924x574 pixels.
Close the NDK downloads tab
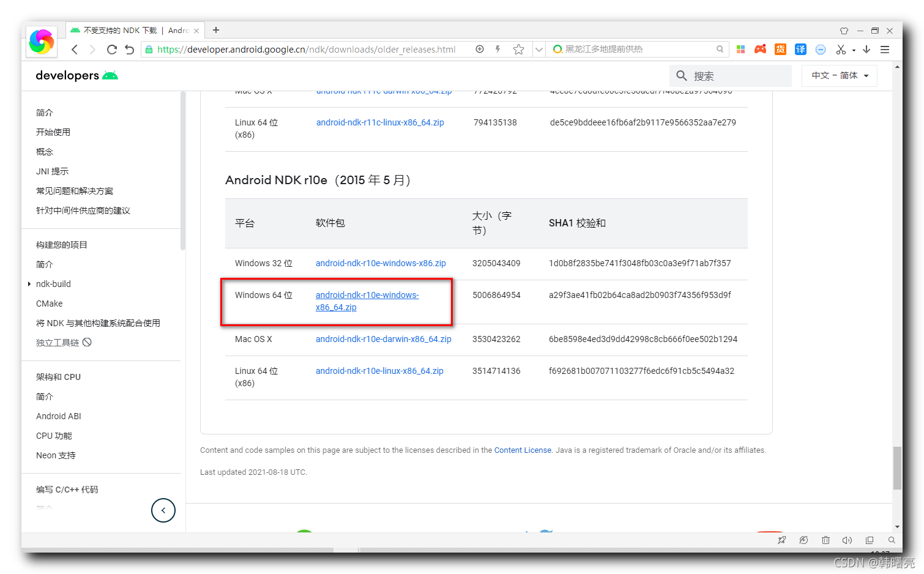coord(196,31)
